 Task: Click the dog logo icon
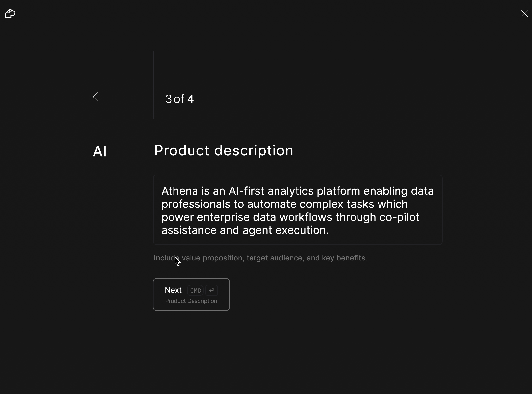point(10,14)
